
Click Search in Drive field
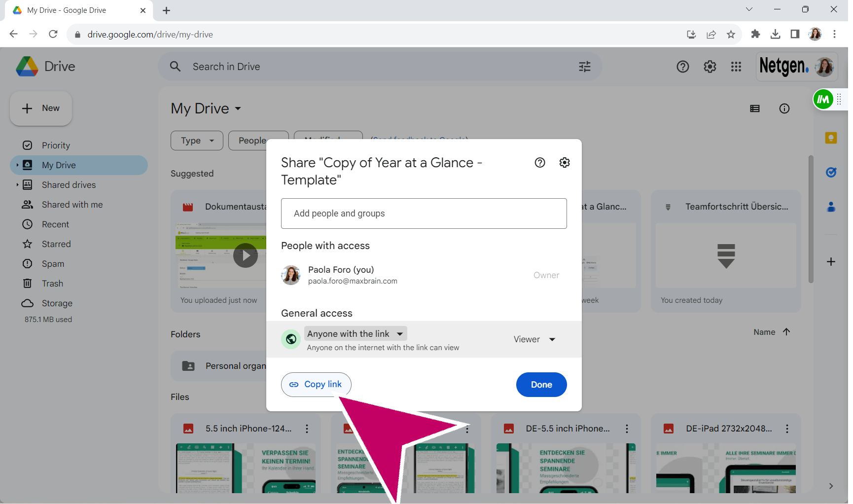(x=380, y=67)
